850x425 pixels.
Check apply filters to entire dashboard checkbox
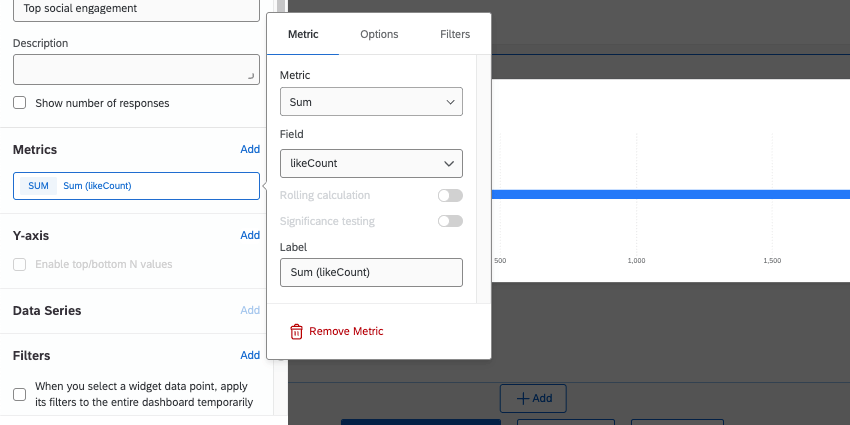pyautogui.click(x=20, y=394)
